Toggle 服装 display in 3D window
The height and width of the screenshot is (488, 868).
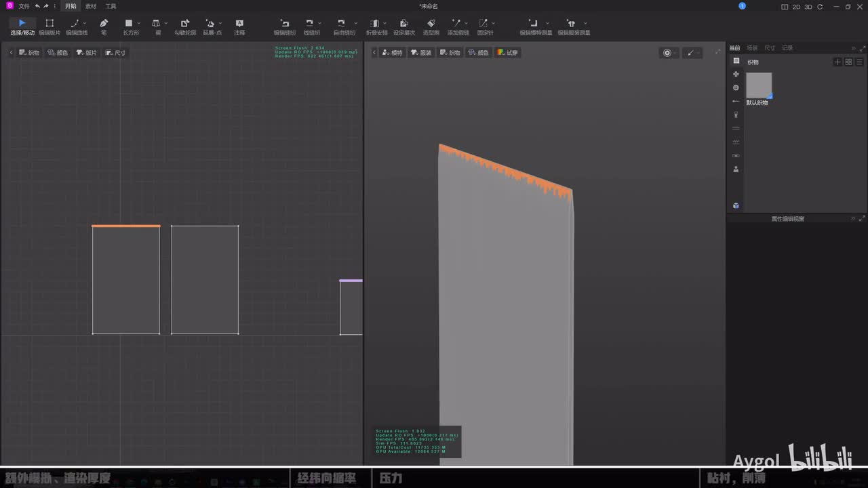(421, 52)
